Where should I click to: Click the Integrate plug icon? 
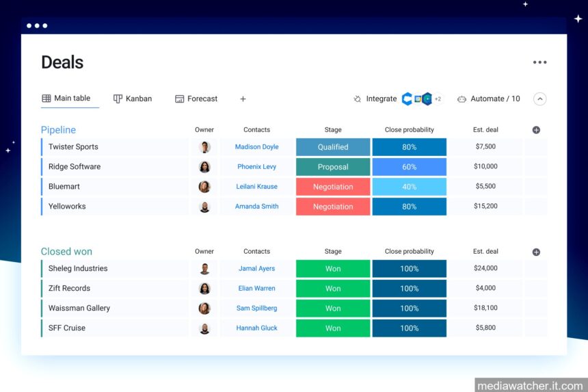(x=358, y=99)
